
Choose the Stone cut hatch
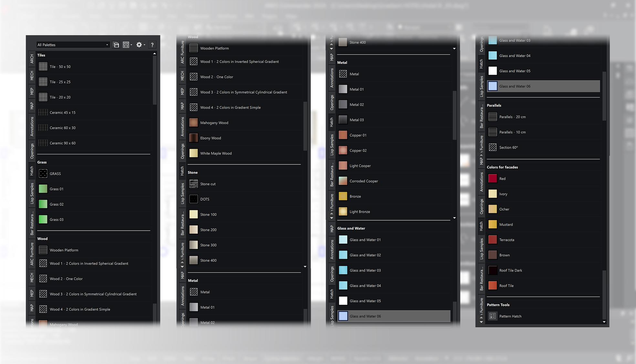245,184
